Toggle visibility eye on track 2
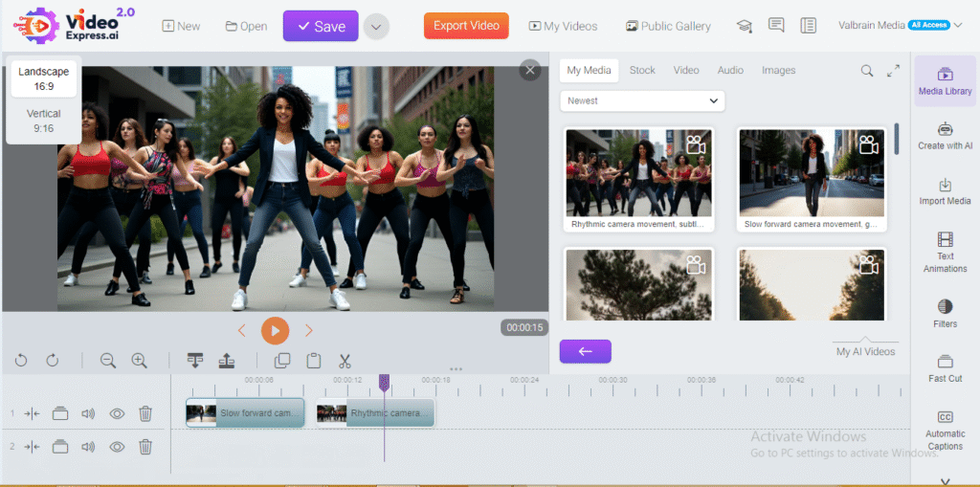The image size is (980, 487). (117, 447)
